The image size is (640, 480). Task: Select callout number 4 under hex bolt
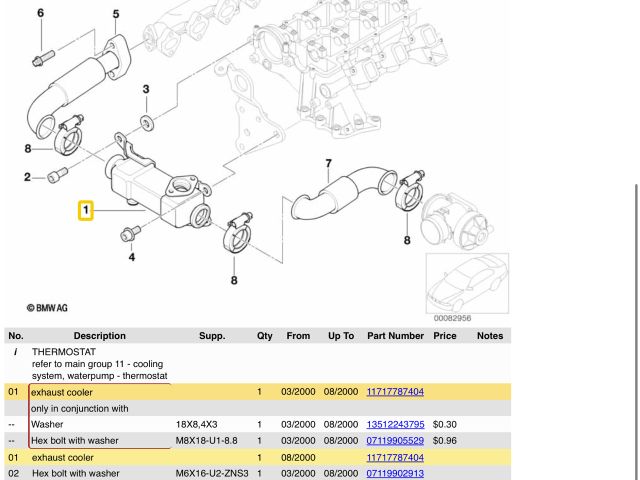point(131,257)
